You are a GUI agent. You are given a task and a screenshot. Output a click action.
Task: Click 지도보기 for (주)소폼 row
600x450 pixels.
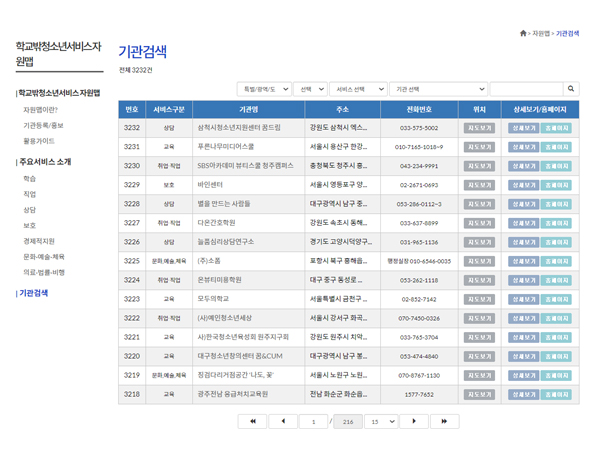point(479,261)
